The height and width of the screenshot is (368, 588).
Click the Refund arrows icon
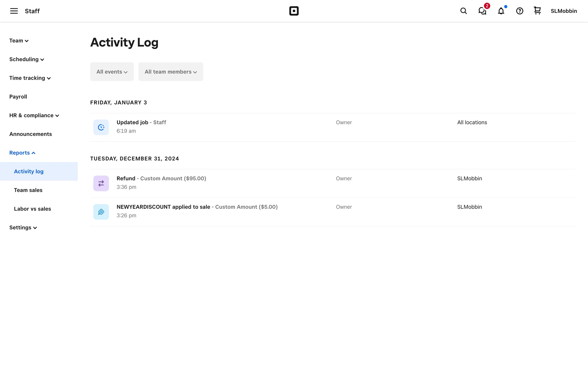(x=101, y=183)
